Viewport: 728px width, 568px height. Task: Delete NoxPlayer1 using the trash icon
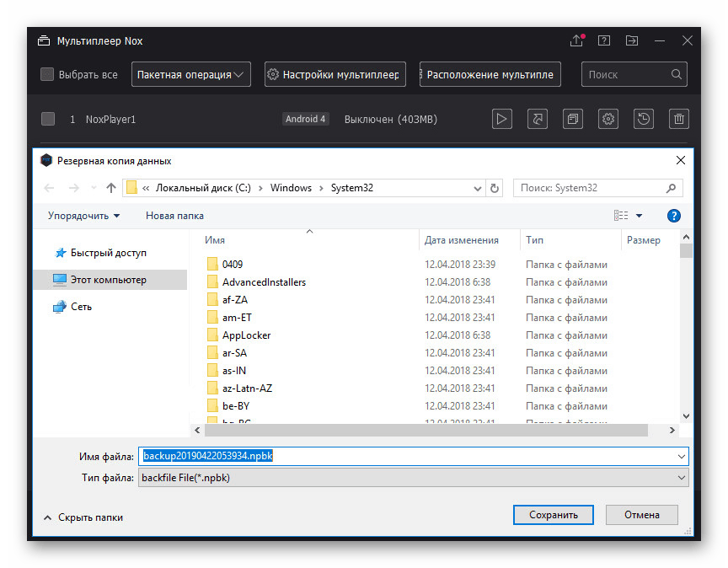click(679, 119)
